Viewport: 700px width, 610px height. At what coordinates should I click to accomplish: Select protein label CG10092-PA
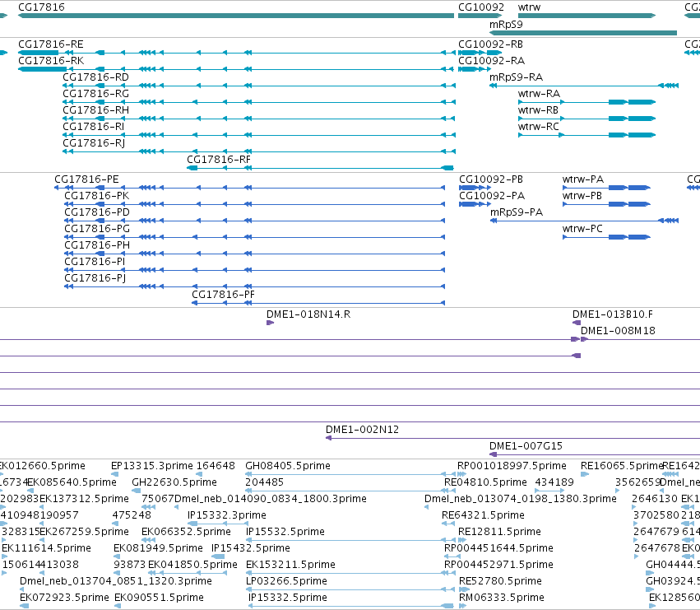[x=492, y=196]
